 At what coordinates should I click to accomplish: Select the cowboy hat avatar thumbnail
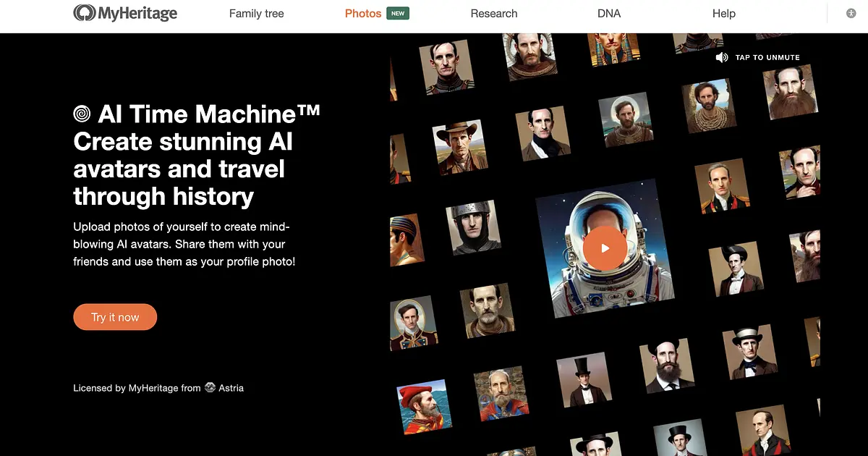459,147
